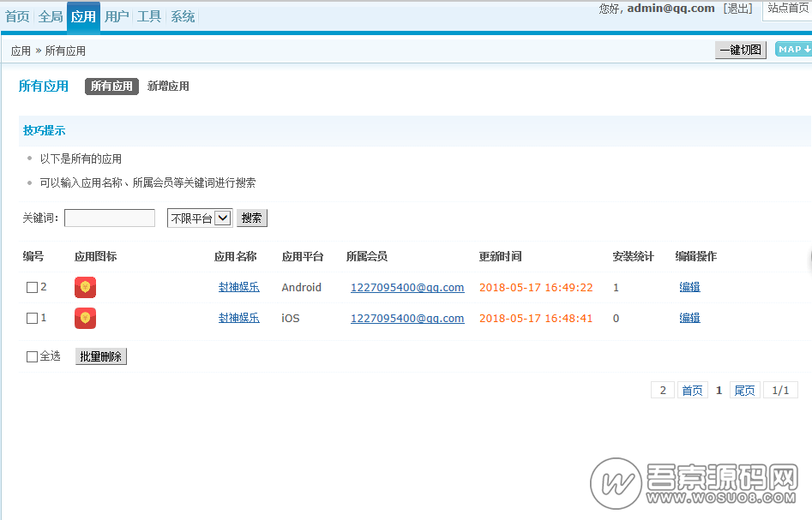Image resolution: width=812 pixels, height=520 pixels.
Task: Click 编辑 to edit the Android app
Action: coord(689,287)
